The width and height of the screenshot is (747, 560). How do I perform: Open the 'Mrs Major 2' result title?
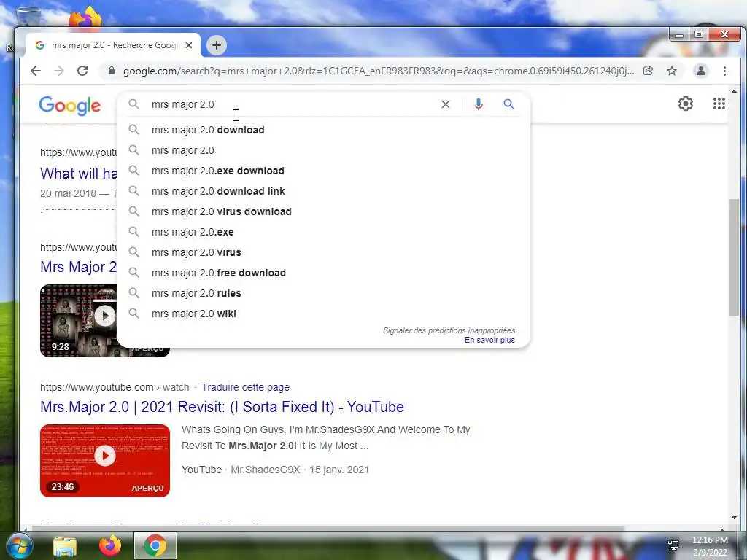pos(78,267)
